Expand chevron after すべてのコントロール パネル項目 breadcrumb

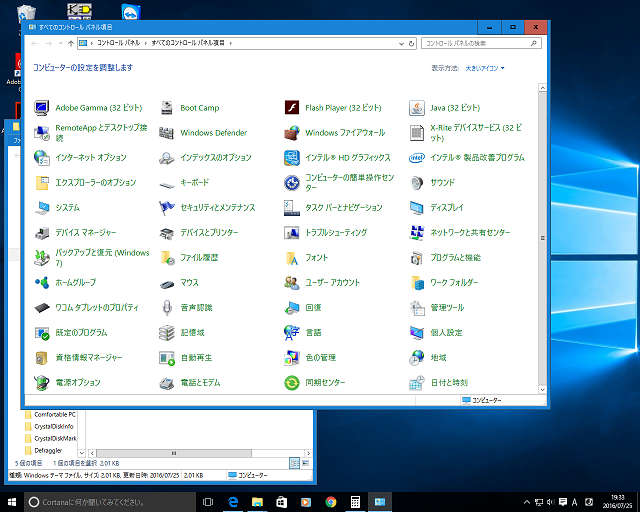pyautogui.click(x=231, y=43)
